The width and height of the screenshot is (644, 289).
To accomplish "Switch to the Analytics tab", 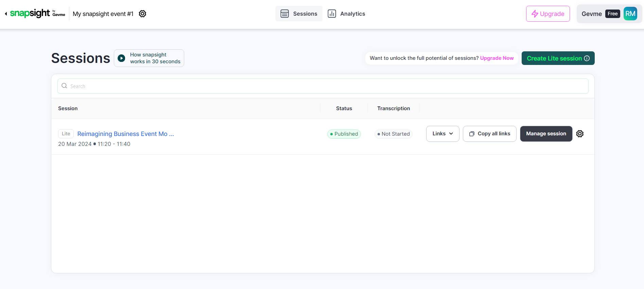I will pos(352,14).
